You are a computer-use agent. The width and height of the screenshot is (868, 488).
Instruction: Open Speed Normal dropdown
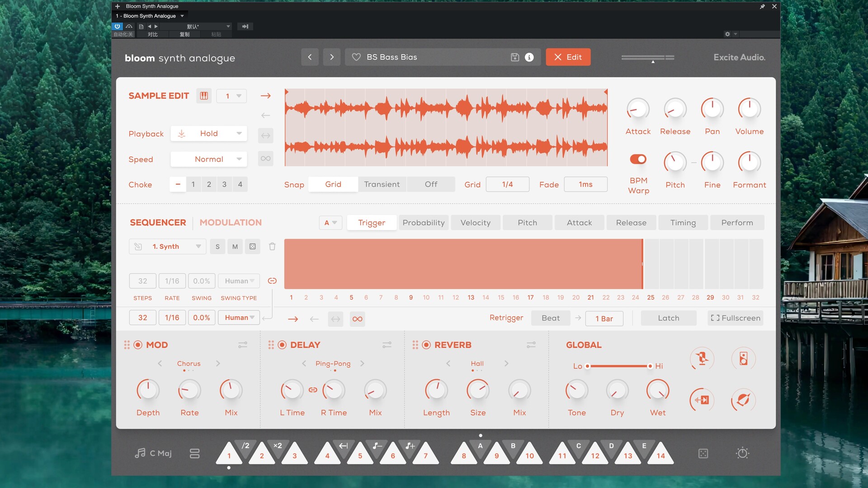tap(209, 159)
